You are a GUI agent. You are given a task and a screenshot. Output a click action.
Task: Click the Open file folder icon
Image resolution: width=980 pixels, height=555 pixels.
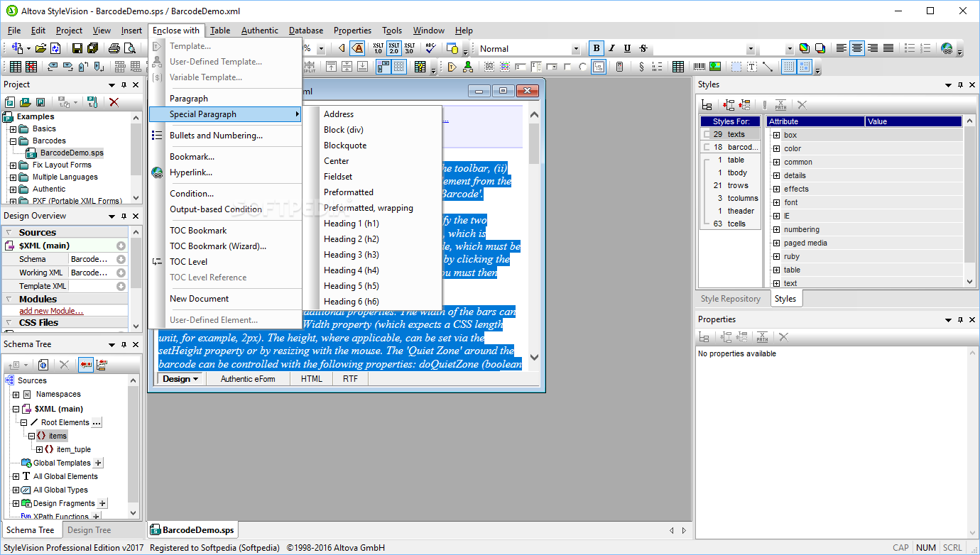click(41, 48)
